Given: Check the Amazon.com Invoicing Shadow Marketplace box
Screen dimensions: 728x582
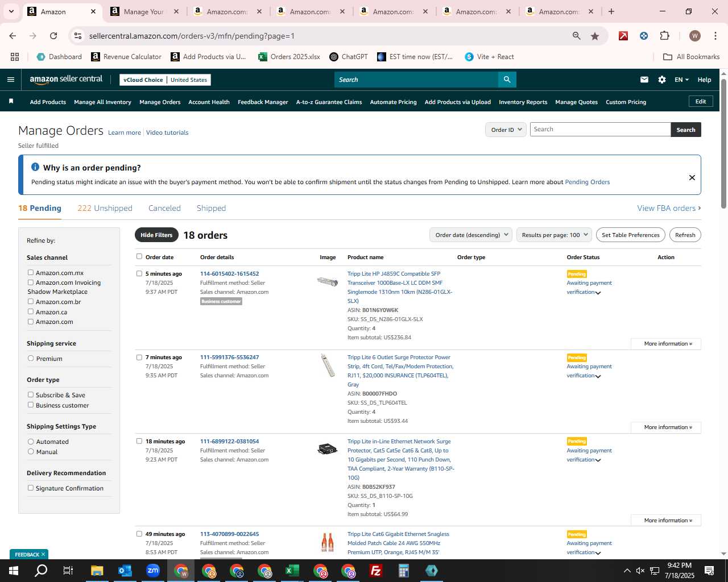Looking at the screenshot, I should tap(31, 282).
